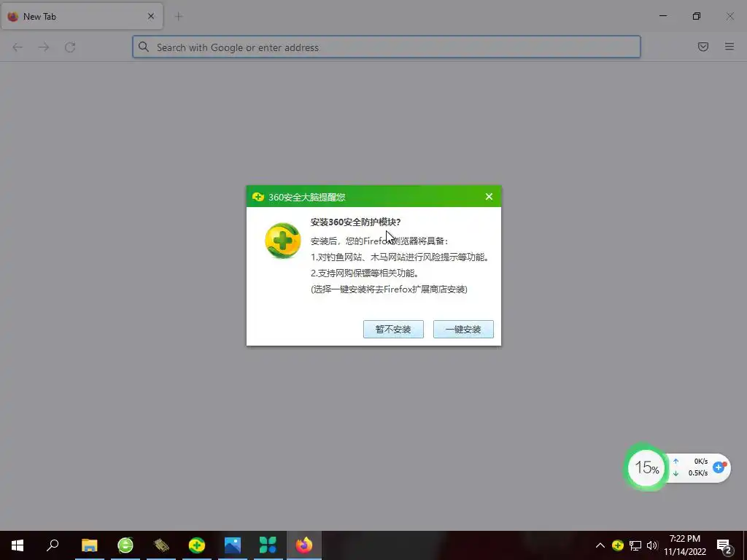Open the Pocket save icon in toolbar

coord(703,47)
